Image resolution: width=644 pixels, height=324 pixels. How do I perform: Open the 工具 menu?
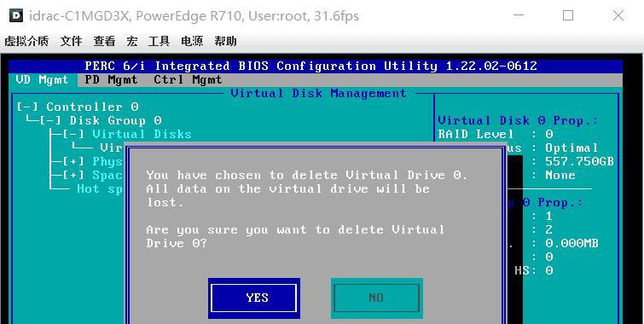coord(159,41)
